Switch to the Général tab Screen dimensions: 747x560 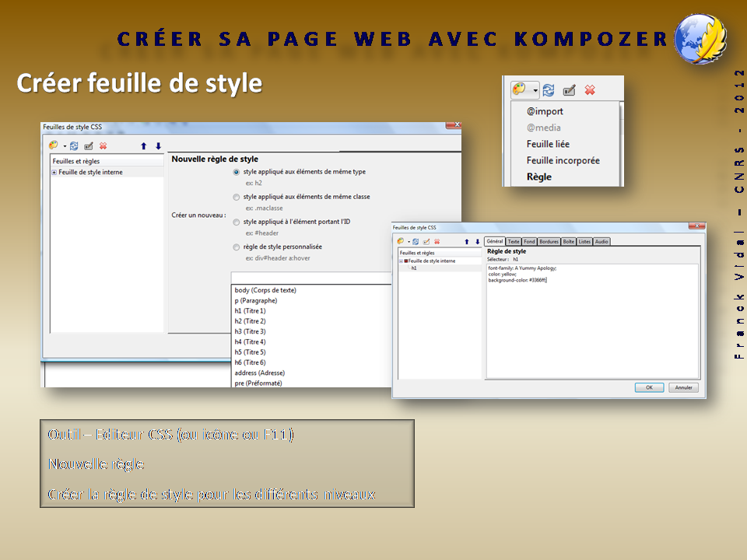coord(495,241)
